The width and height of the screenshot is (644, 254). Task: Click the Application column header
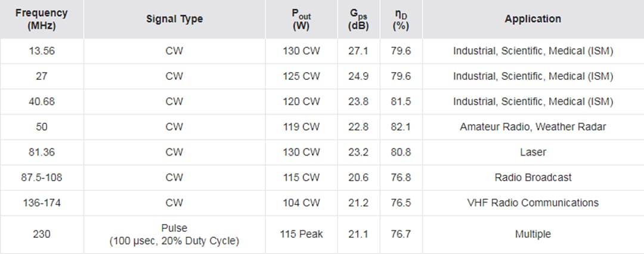pyautogui.click(x=532, y=19)
